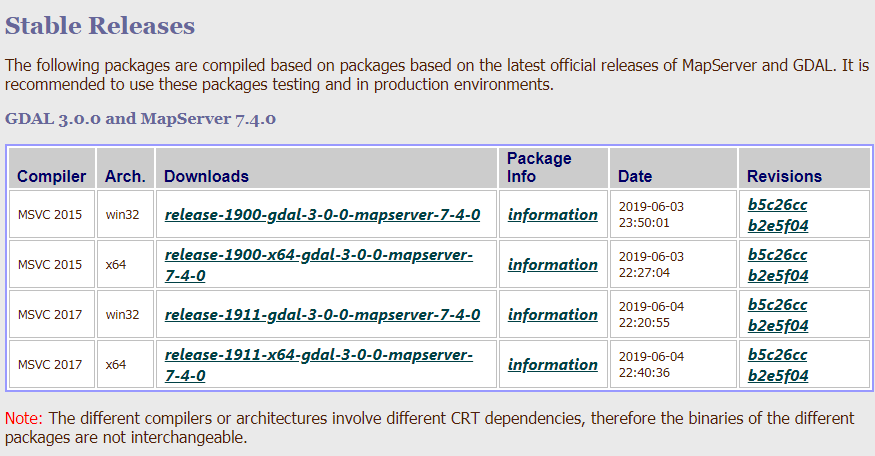875x456 pixels.
Task: Click the GDAL 3.0.0 and MapServer 7.4.0 heading
Action: pos(140,119)
